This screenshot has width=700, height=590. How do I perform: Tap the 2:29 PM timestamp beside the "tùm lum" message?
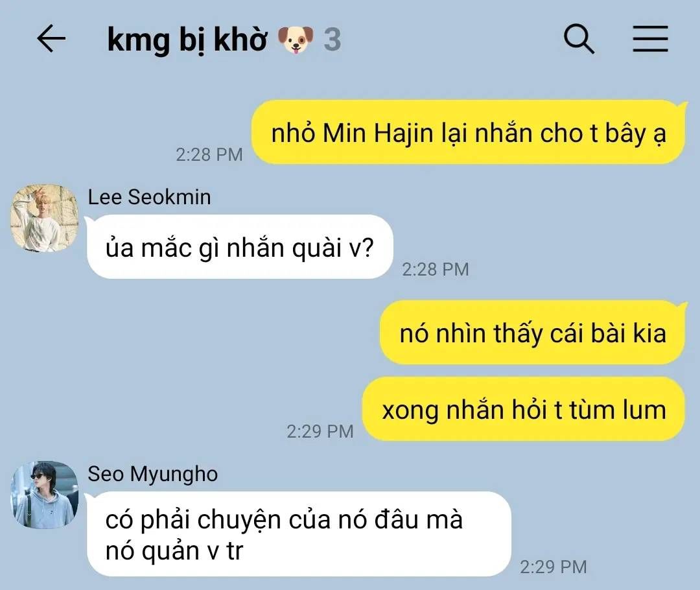coord(320,431)
